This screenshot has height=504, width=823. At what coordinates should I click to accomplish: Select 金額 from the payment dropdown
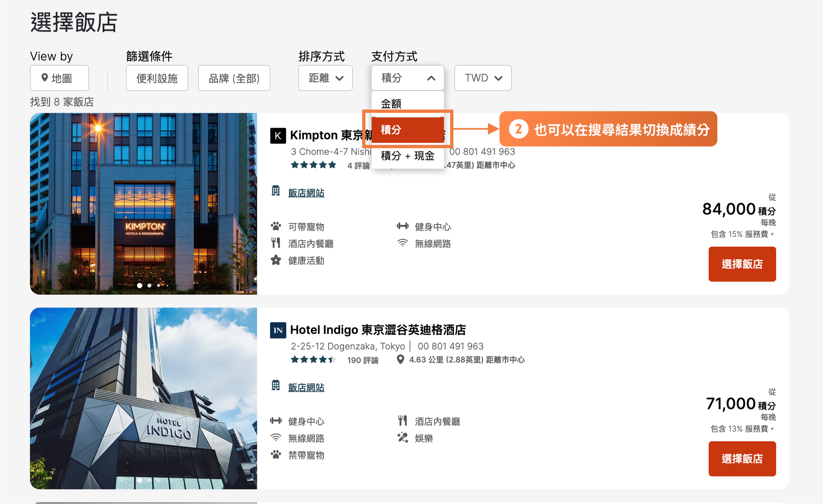(x=391, y=103)
